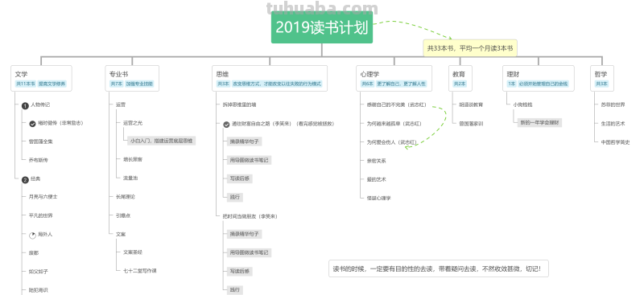Select 写读后感 under 通往财富自由之路

239,178
